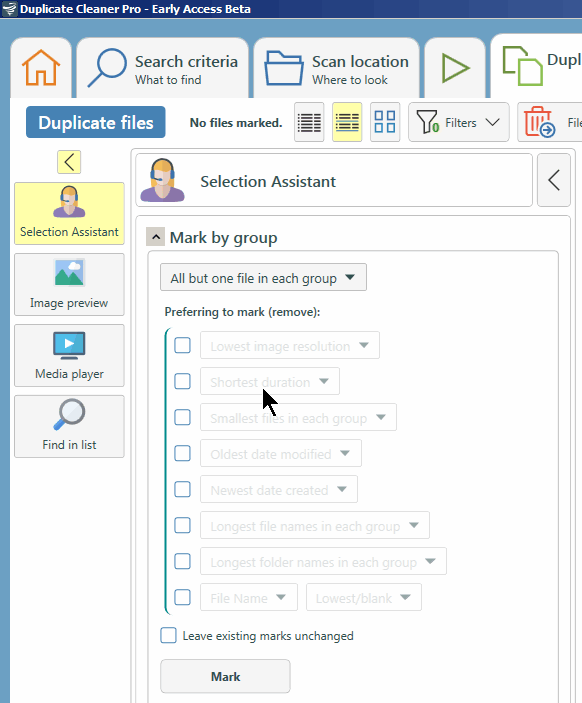Switch to the Duplicates tab icon
582x703 pixels.
click(522, 66)
